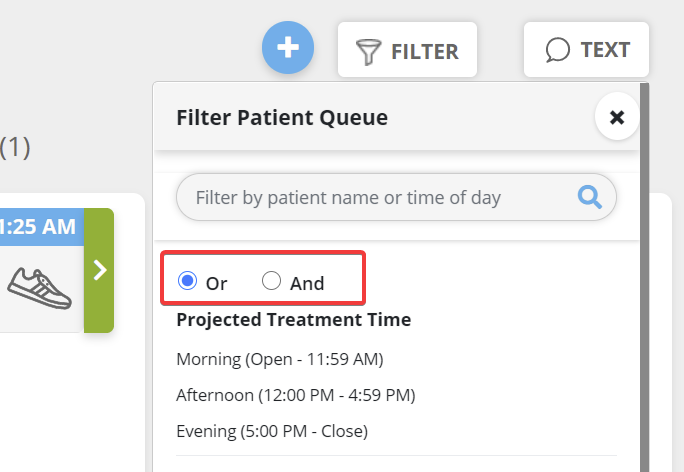Click the Projected Treatment Time heading
The image size is (684, 472).
click(294, 320)
